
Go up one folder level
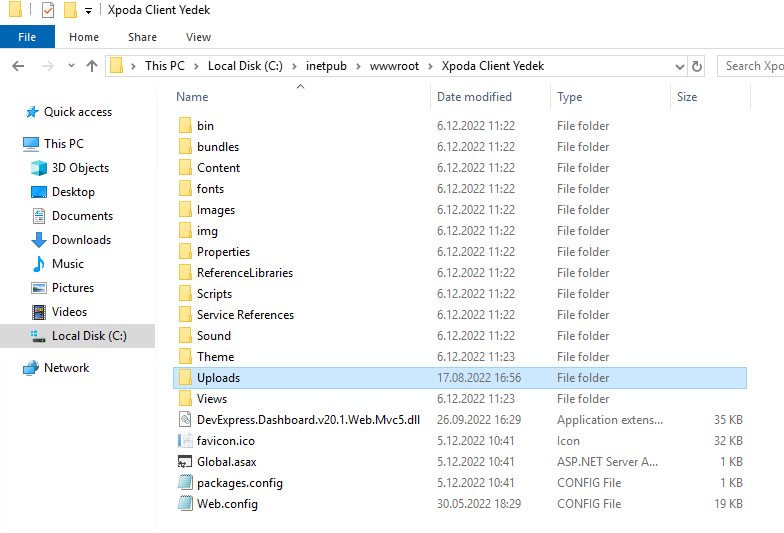click(92, 66)
